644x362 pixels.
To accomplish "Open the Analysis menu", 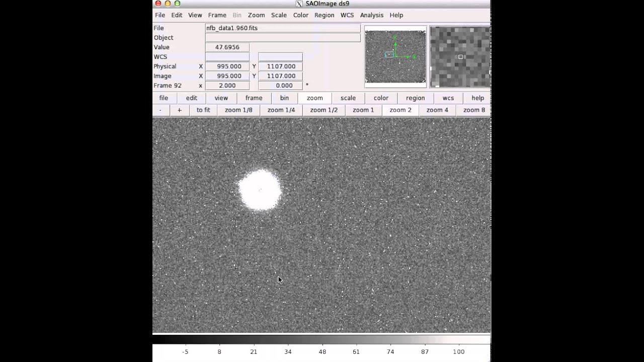I will [x=372, y=15].
